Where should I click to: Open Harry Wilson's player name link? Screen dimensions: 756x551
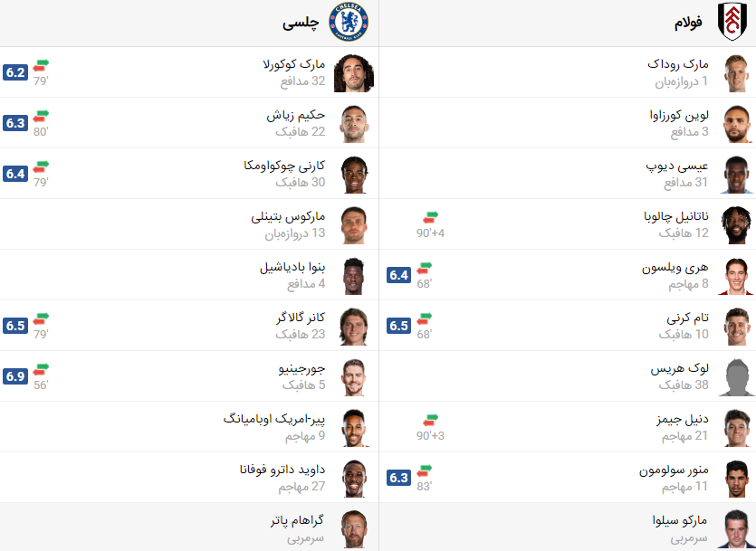coord(675,268)
